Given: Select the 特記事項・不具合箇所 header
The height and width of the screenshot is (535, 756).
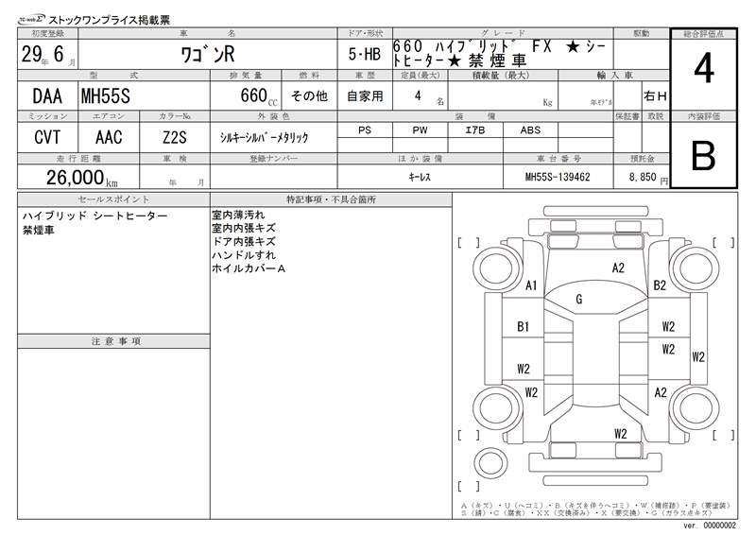Looking at the screenshot, I should [331, 199].
